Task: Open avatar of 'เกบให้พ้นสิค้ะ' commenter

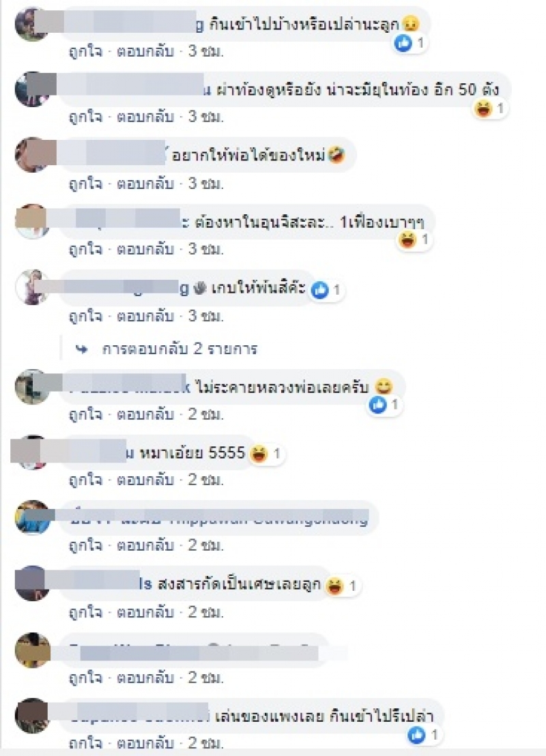Action: [x=32, y=287]
